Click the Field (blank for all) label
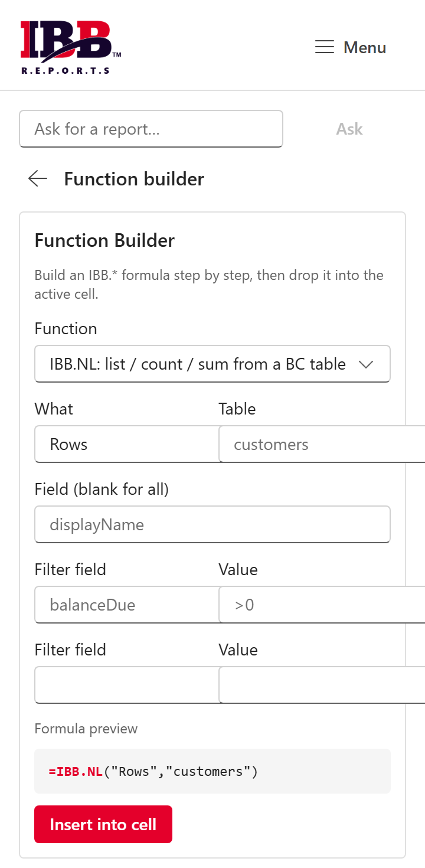The width and height of the screenshot is (425, 868). [x=102, y=489]
